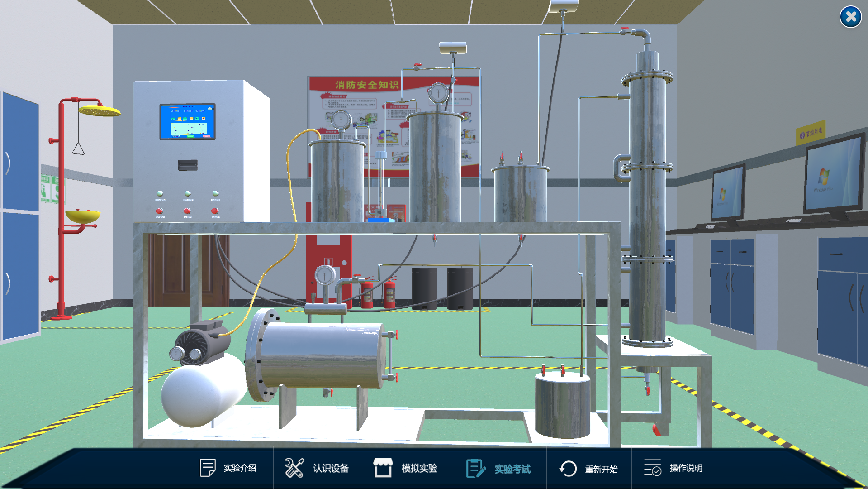Click the 模拟实验 storefront icon
This screenshot has height=489, width=868.
(x=383, y=468)
